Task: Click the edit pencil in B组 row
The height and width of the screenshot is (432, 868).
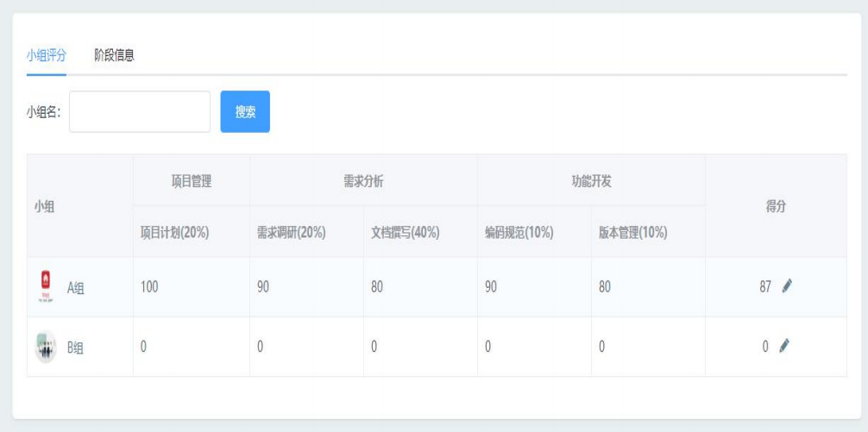Action: coord(783,346)
